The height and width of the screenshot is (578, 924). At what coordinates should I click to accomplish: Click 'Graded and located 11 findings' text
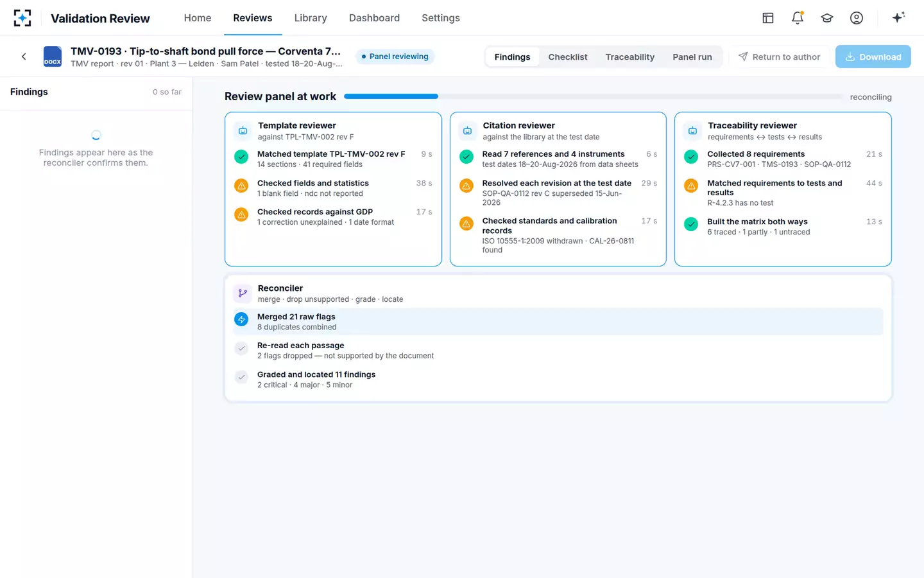pyautogui.click(x=316, y=374)
